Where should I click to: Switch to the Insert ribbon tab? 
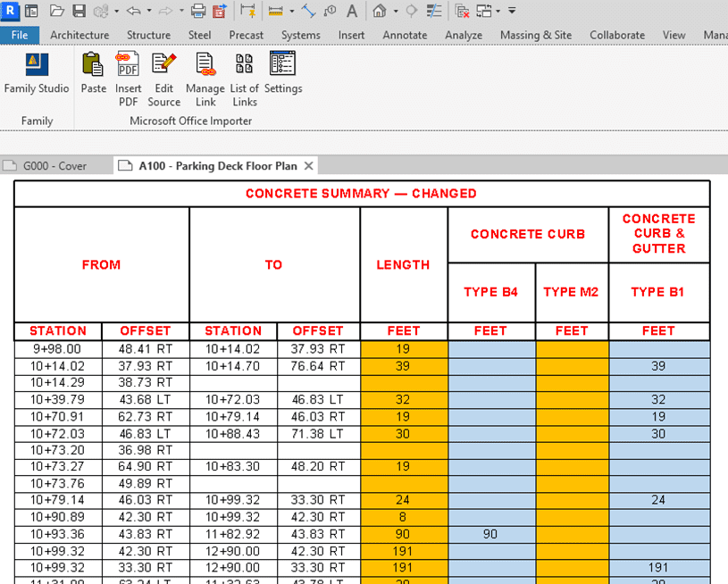(x=351, y=36)
